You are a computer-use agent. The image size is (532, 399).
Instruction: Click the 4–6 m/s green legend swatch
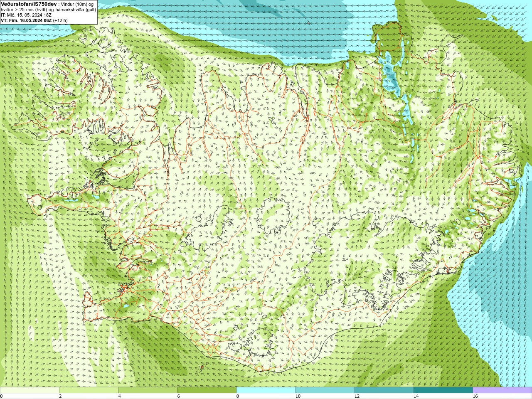pos(148,390)
